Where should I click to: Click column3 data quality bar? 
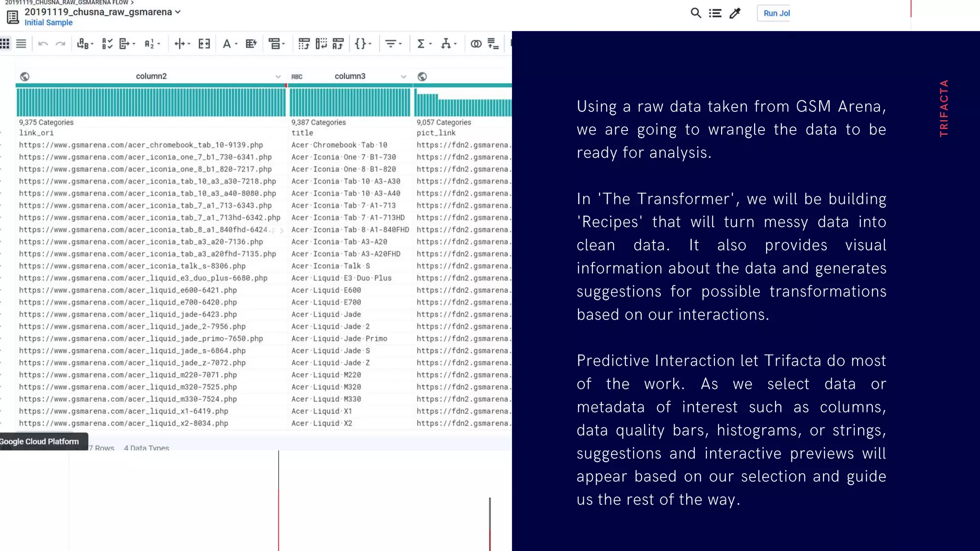(350, 86)
